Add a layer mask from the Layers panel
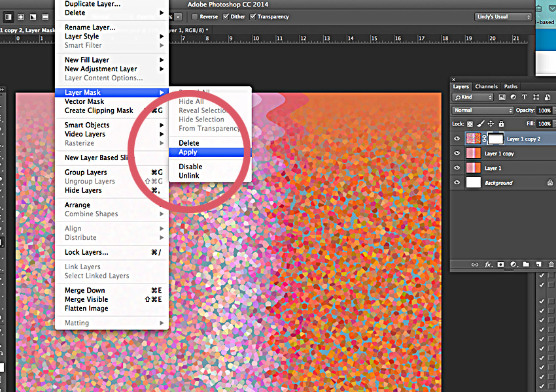This screenshot has height=392, width=556. [x=500, y=264]
